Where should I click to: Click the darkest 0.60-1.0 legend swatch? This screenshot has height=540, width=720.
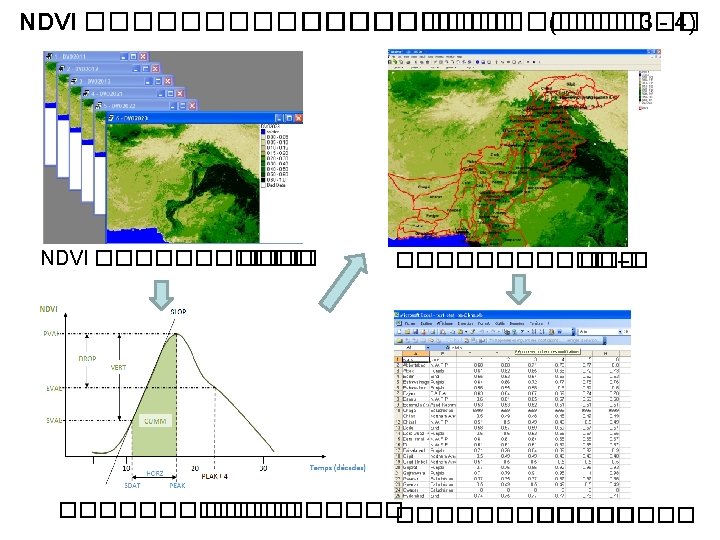pyautogui.click(x=263, y=180)
